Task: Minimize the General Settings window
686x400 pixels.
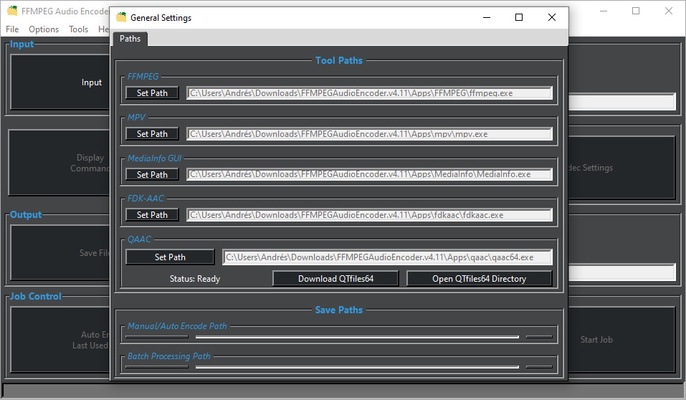Action: click(x=486, y=18)
